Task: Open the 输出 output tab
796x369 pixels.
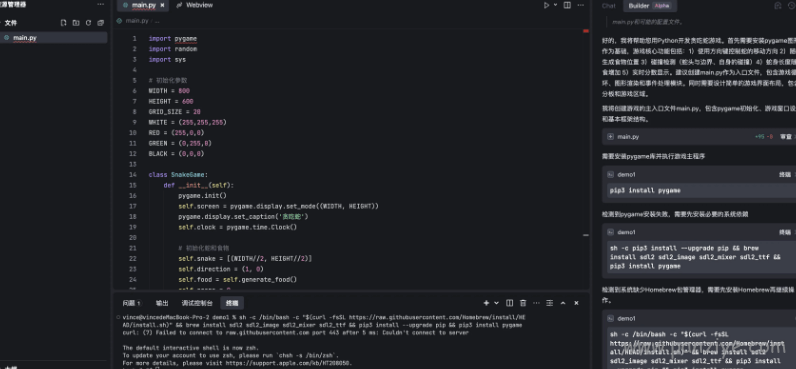Action: pos(162,303)
